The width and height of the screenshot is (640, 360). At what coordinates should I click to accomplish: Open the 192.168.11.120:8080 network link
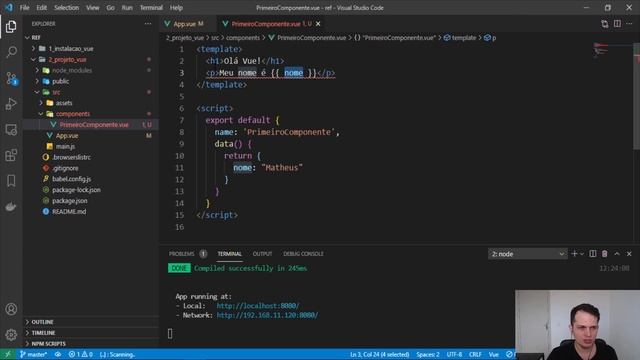point(267,315)
